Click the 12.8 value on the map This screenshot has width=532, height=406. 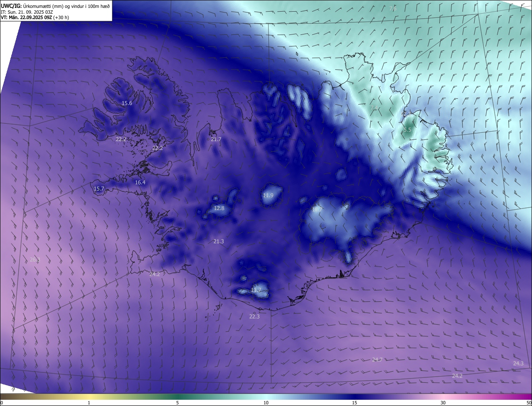pyautogui.click(x=219, y=208)
